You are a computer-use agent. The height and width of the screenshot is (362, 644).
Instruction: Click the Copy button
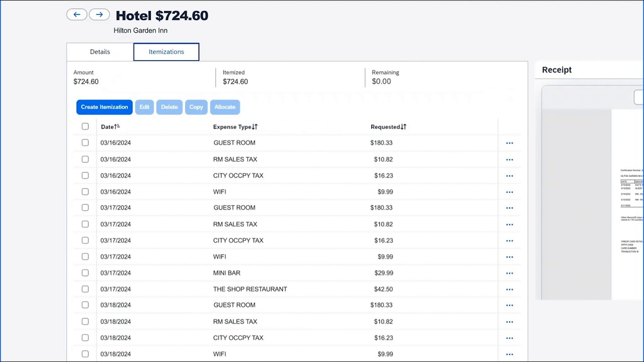click(x=196, y=107)
